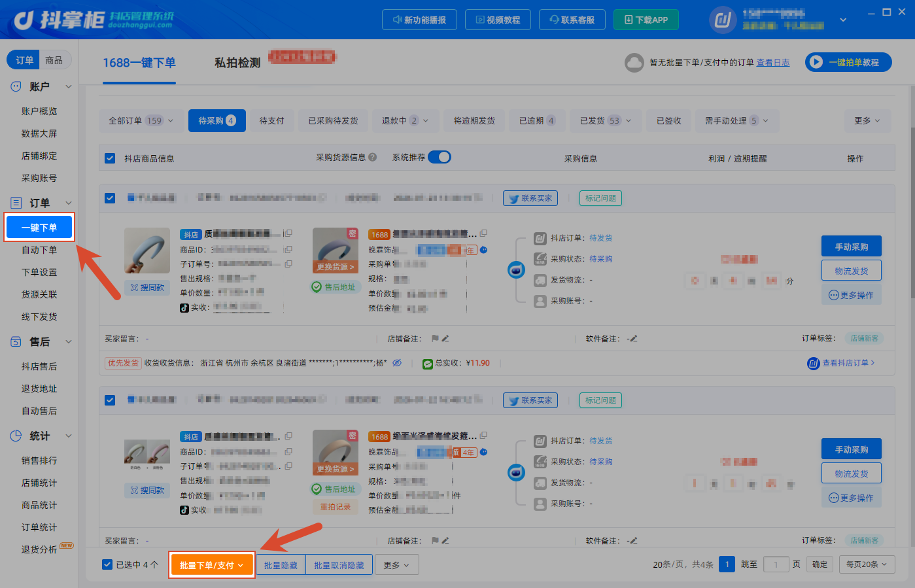Collapse the 统计 sidebar section
The width and height of the screenshot is (915, 588).
pos(69,436)
